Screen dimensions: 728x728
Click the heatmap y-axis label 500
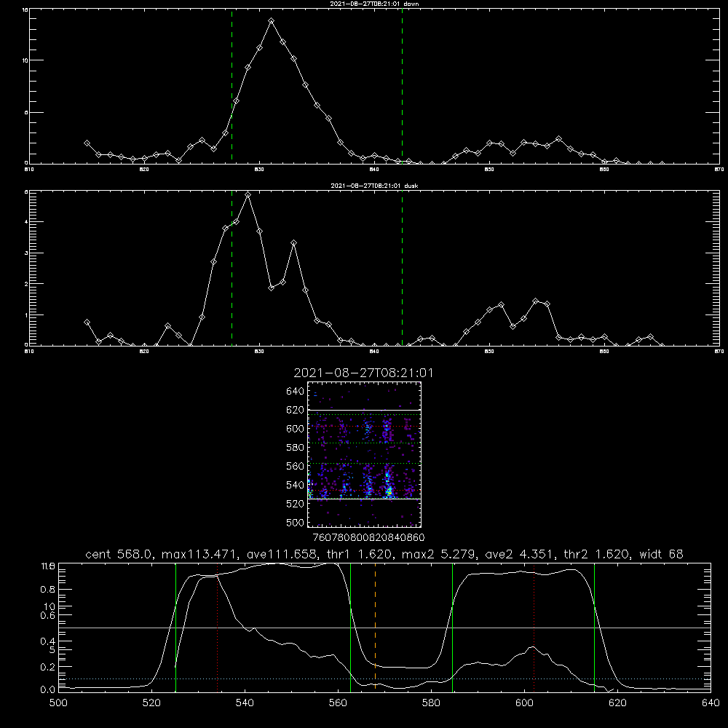(x=296, y=522)
